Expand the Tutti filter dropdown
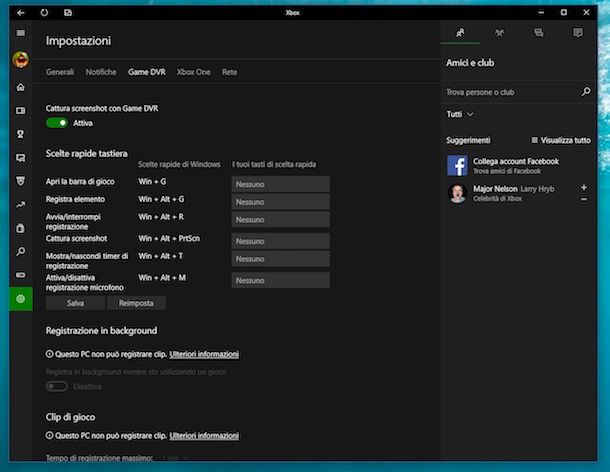The width and height of the screenshot is (610, 472). 459,114
